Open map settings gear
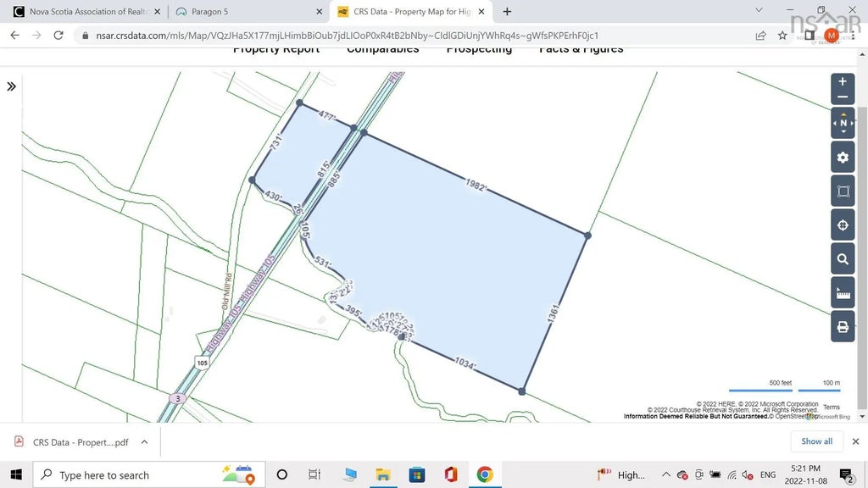 [843, 158]
